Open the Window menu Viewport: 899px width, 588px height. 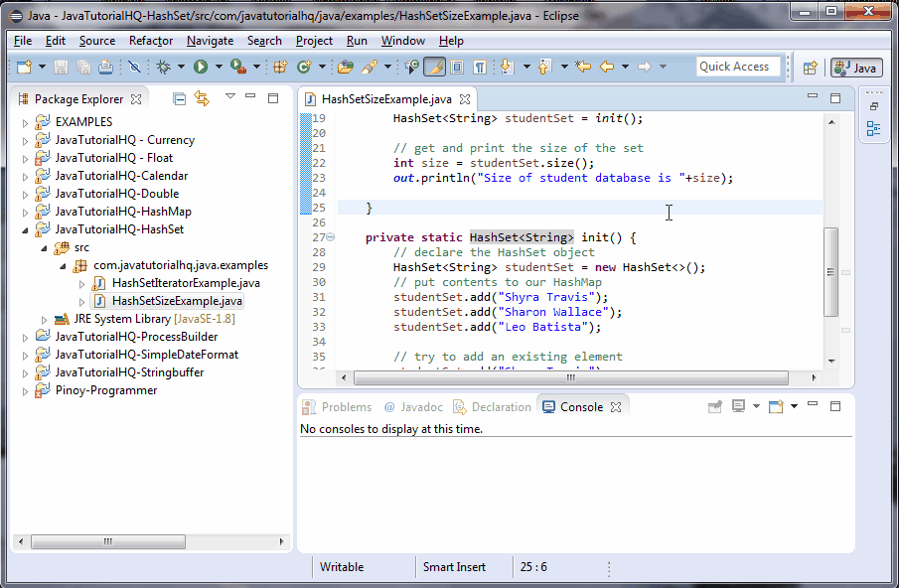403,41
